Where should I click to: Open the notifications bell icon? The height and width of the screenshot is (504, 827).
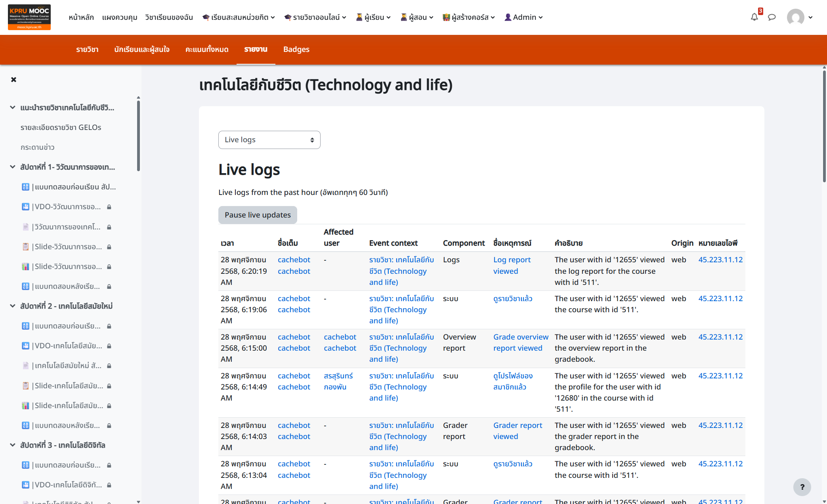[754, 17]
